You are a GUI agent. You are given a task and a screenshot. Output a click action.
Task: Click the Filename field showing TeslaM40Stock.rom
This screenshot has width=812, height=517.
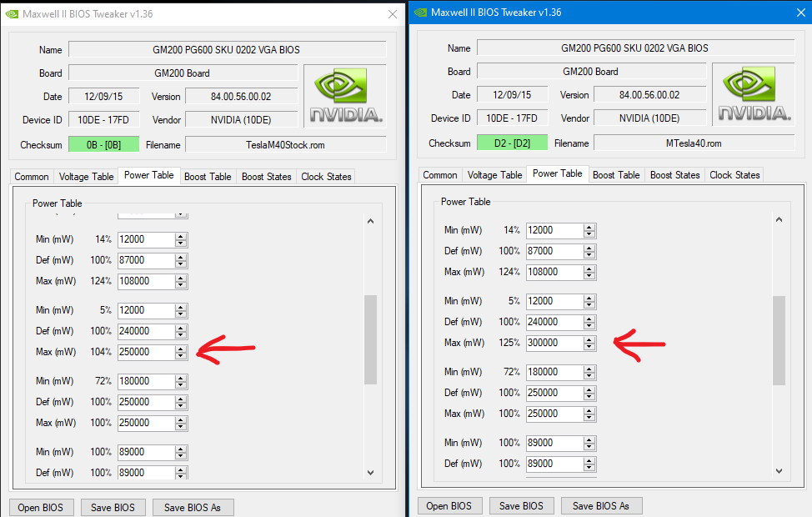[x=285, y=145]
